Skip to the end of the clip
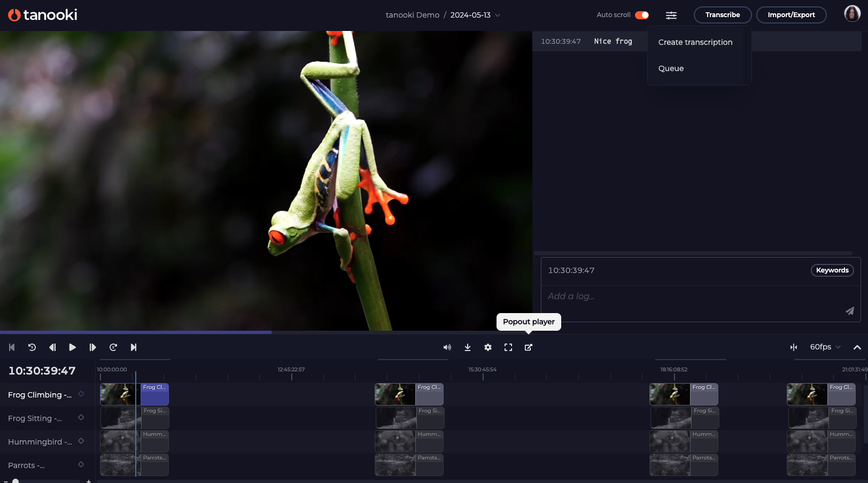 tap(134, 347)
